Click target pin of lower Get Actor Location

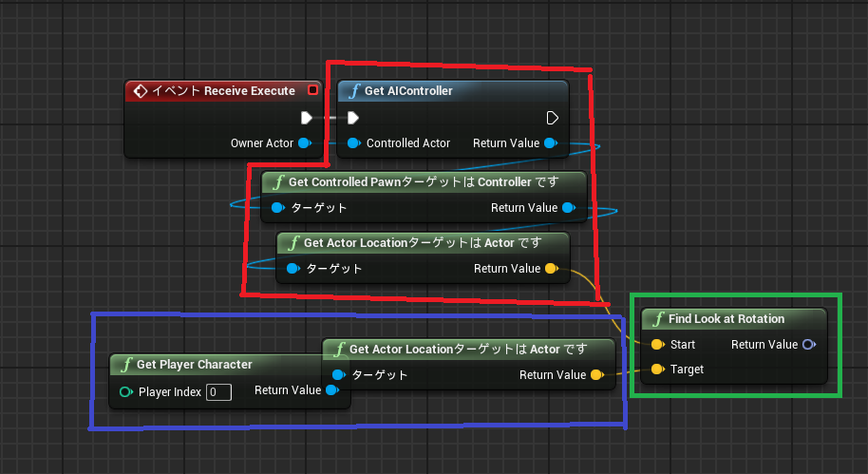click(x=339, y=375)
